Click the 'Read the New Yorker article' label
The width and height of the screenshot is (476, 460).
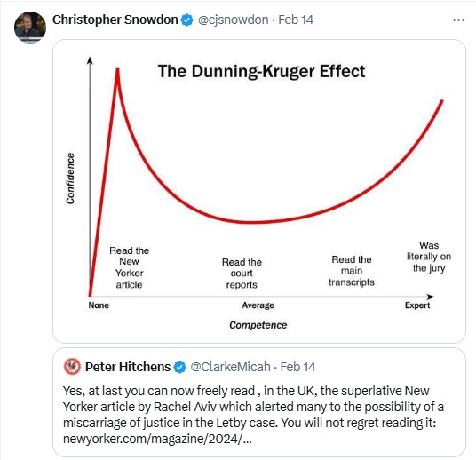coord(130,267)
